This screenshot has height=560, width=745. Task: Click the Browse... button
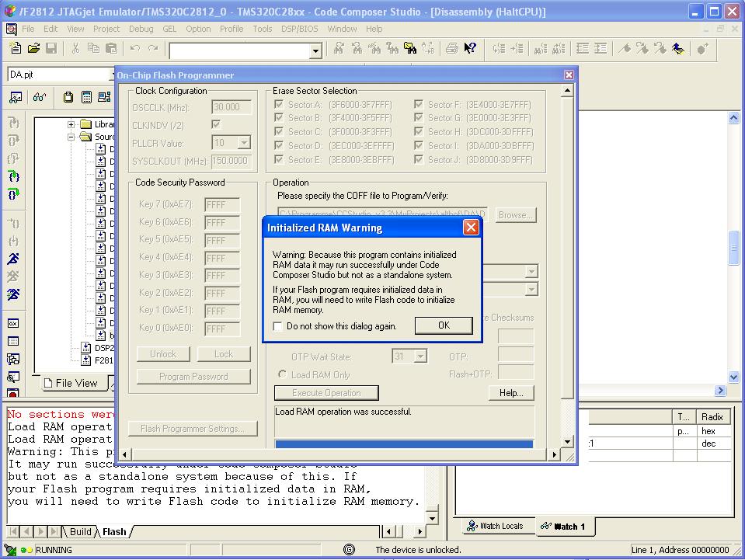tap(516, 215)
